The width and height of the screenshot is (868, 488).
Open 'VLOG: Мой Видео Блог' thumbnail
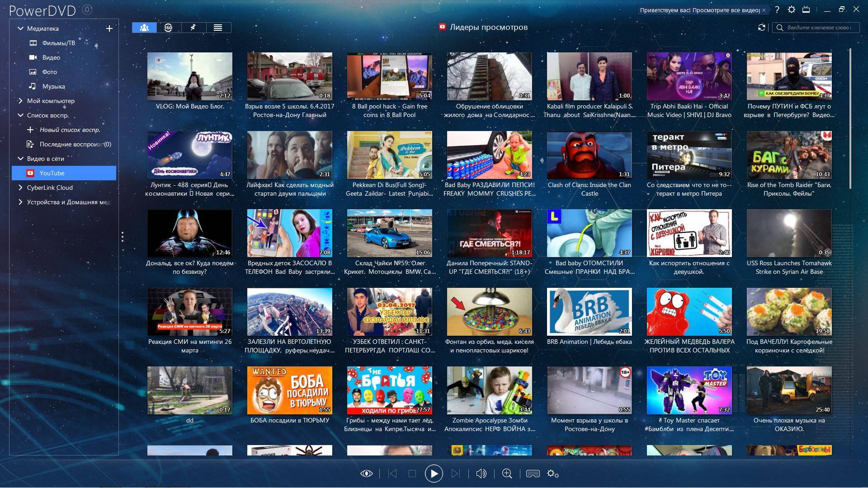pos(190,76)
